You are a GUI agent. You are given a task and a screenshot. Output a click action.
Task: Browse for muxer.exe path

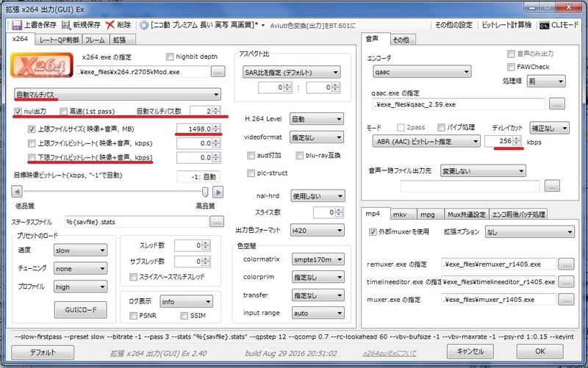[x=566, y=300]
